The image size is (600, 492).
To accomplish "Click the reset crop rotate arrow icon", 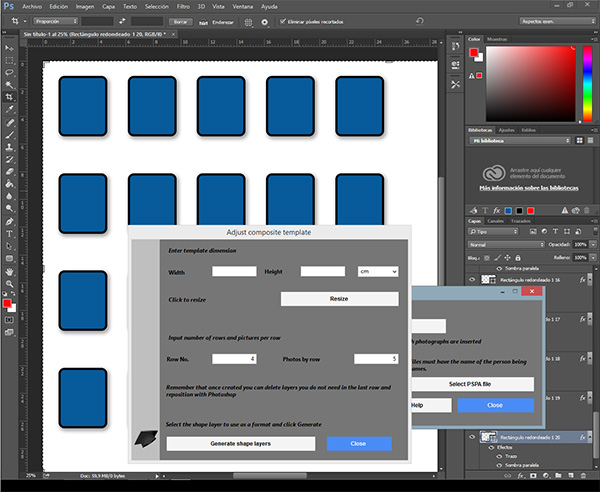I will coord(420,21).
